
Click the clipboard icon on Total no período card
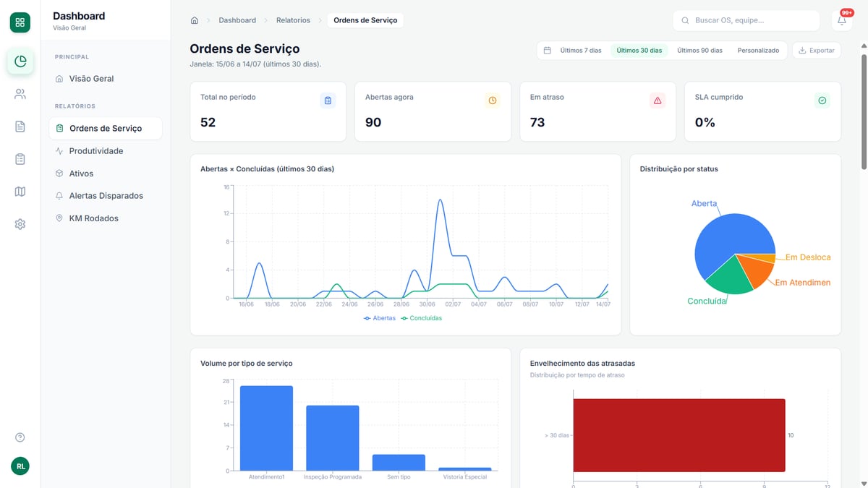coord(328,100)
